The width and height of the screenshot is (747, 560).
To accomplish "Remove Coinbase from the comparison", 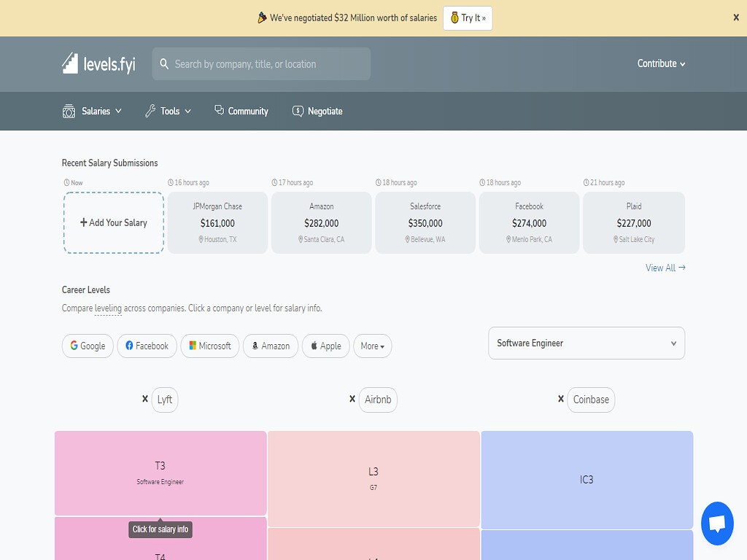I will 561,399.
